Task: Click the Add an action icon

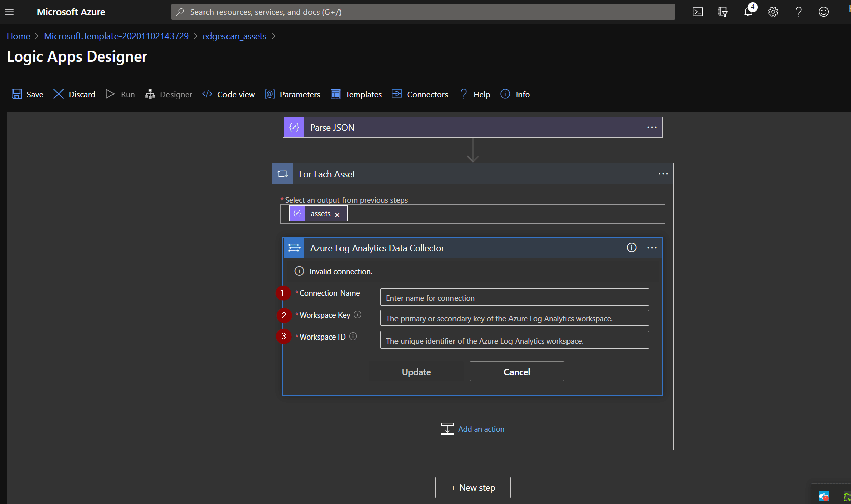Action: coord(447,429)
